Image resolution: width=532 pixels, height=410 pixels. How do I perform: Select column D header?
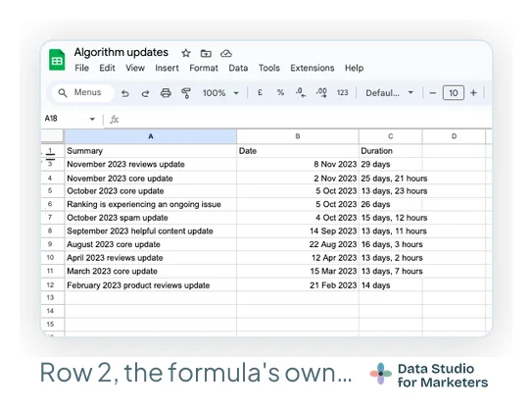pyautogui.click(x=454, y=136)
